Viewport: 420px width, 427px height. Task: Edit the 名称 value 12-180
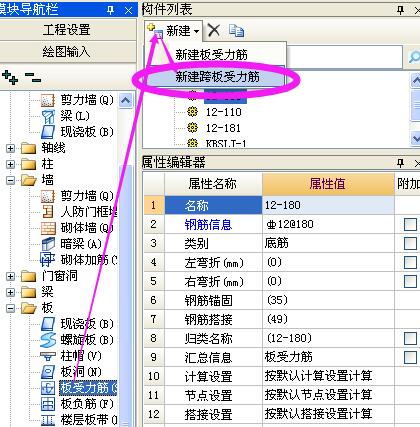(328, 205)
